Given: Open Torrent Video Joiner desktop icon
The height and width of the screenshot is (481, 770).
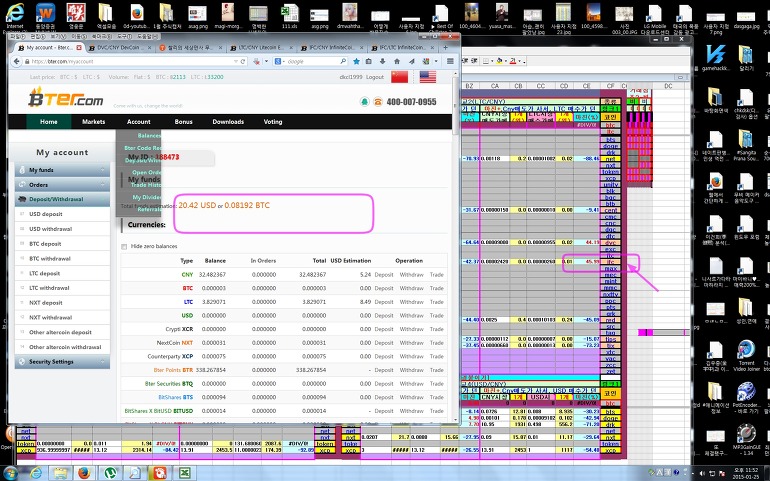Looking at the screenshot, I should 746,355.
